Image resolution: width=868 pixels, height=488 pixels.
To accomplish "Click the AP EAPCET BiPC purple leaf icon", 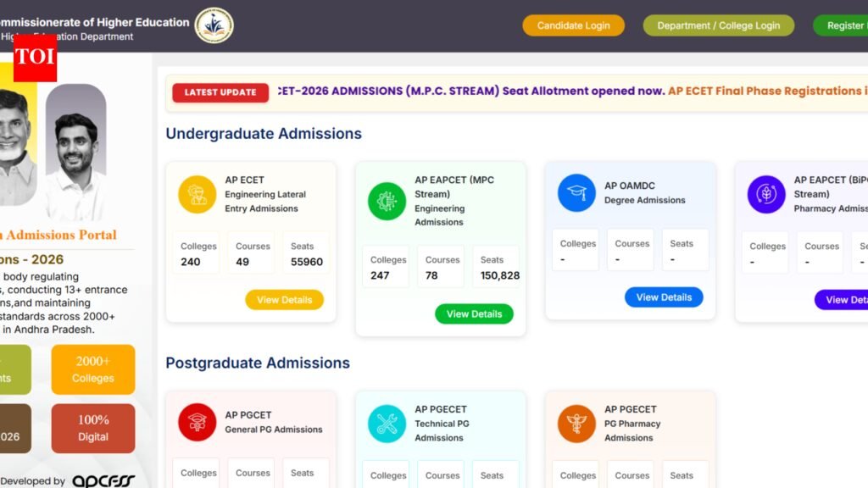I will (x=766, y=194).
